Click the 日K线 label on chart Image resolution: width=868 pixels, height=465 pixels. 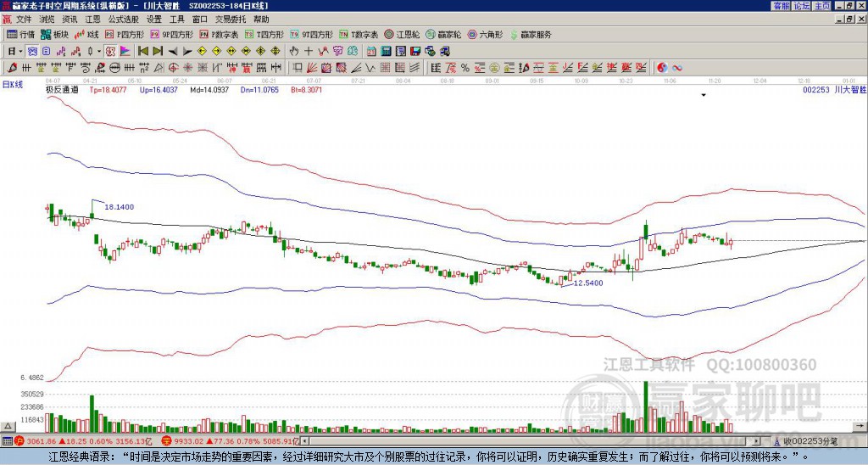click(13, 85)
